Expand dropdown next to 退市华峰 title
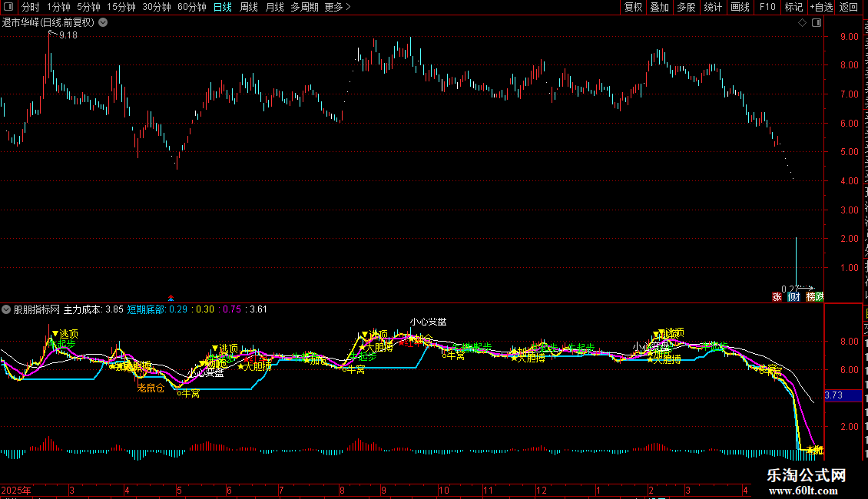The height and width of the screenshot is (499, 868). (103, 23)
